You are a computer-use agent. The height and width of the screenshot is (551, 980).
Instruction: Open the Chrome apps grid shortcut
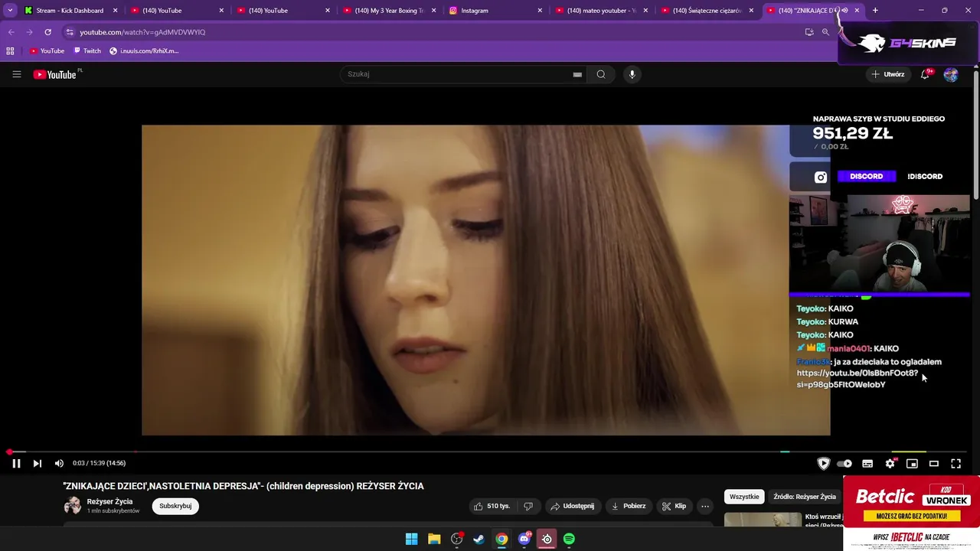[10, 51]
